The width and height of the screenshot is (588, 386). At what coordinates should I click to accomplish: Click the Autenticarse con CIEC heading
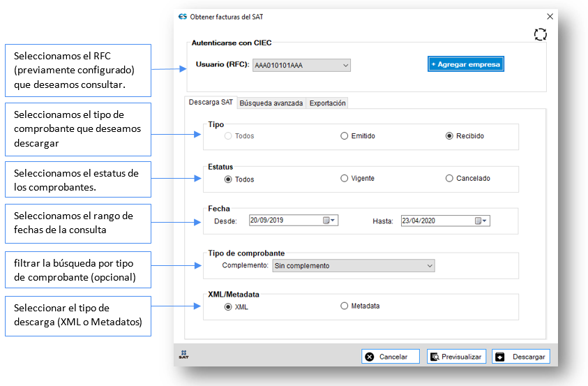(x=232, y=43)
